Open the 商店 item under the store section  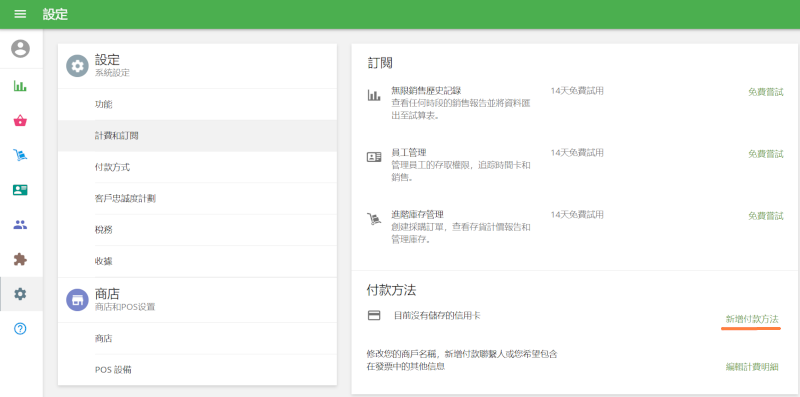point(197,338)
